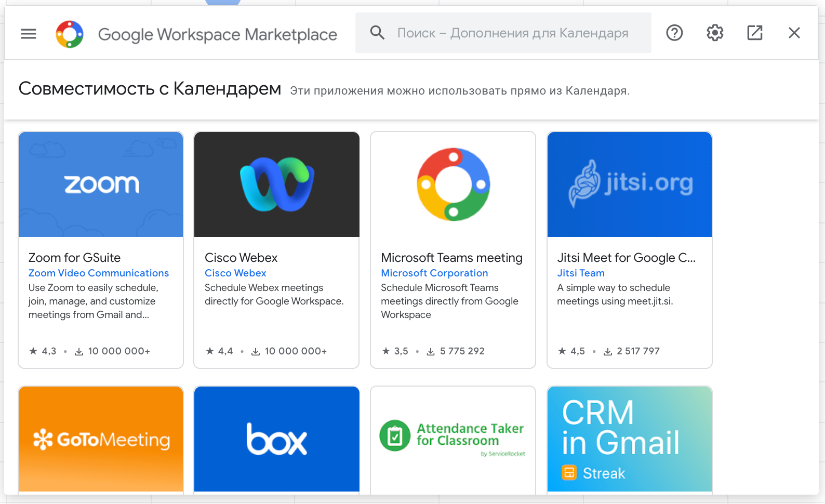
Task: Open the Zoom banner thumbnail
Action: tap(101, 184)
